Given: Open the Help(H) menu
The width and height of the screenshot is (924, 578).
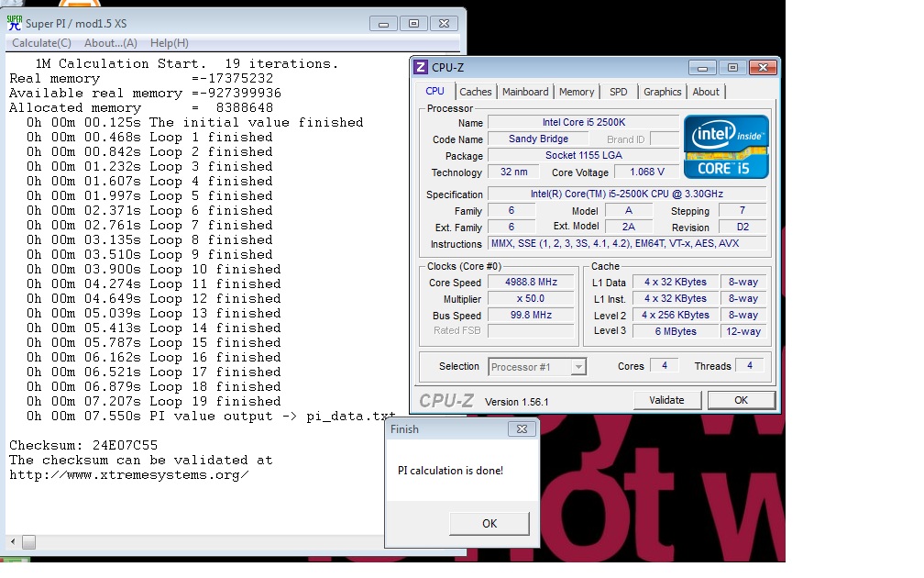Looking at the screenshot, I should tap(170, 43).
